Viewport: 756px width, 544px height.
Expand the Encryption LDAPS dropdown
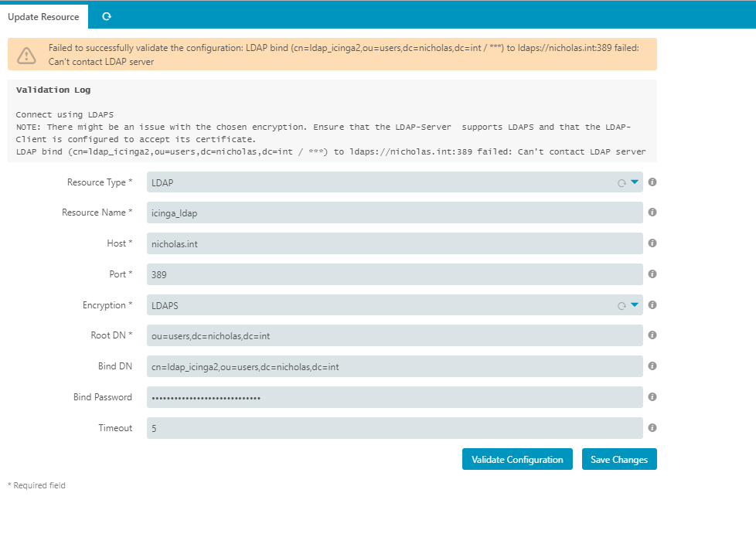pyautogui.click(x=394, y=305)
